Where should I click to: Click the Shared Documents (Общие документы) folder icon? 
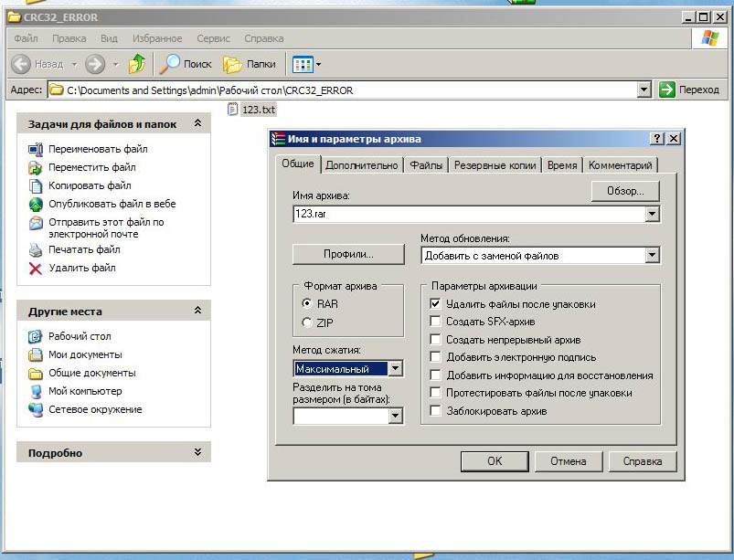click(x=36, y=374)
